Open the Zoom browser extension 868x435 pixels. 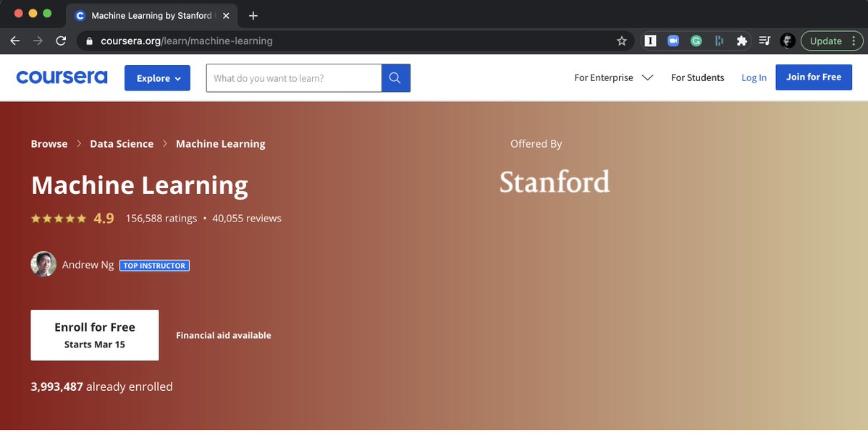(673, 41)
